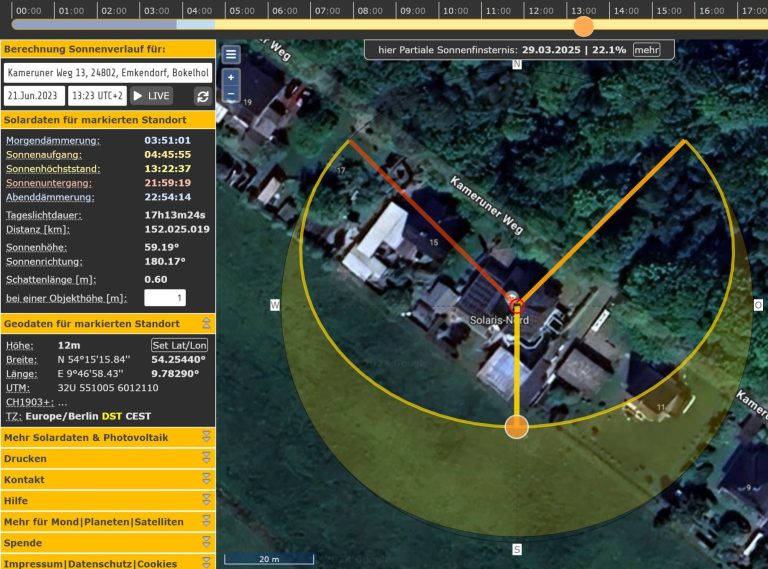Select the red location marker on map

pos(517,307)
